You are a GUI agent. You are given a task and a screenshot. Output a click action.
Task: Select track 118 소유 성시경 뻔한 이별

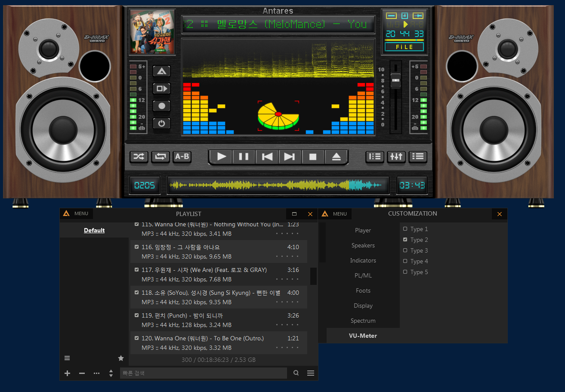pyautogui.click(x=219, y=297)
